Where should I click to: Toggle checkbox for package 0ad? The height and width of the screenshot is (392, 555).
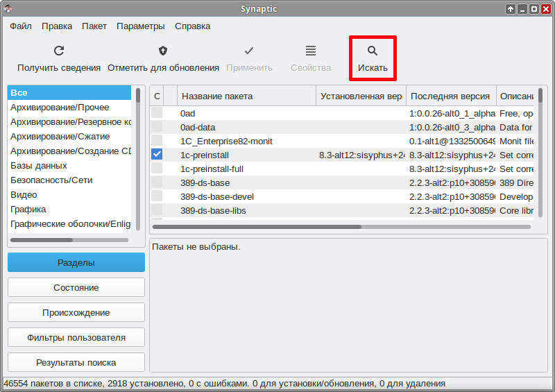[157, 113]
